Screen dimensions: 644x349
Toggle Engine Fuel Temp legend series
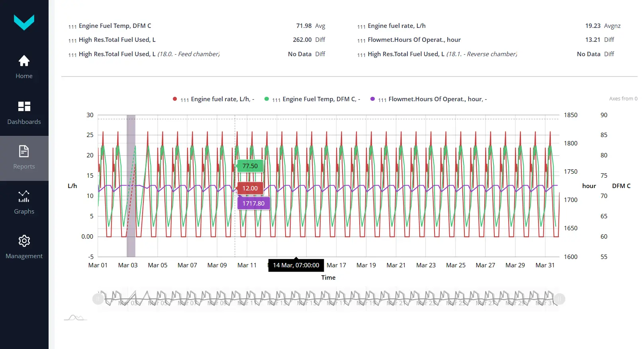(312, 99)
